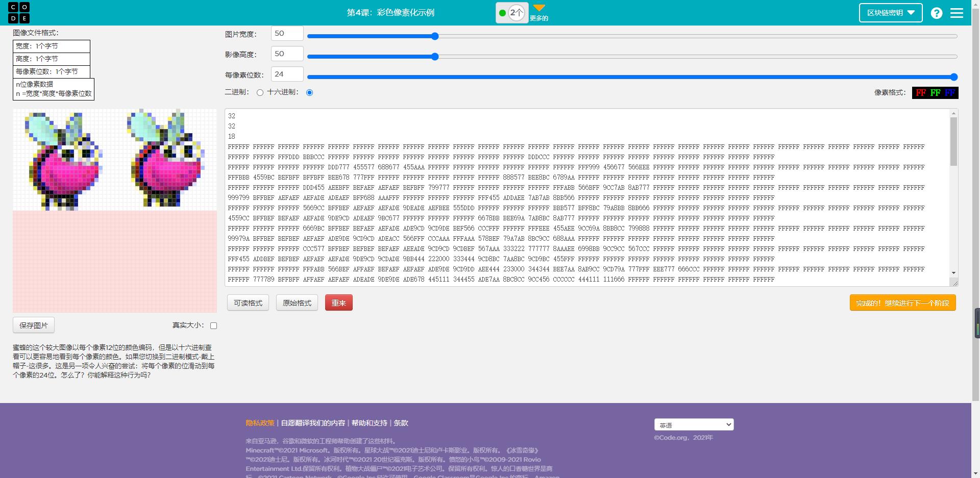Toggle the 真实大小 checkbox
The image size is (980, 478).
pyautogui.click(x=213, y=325)
